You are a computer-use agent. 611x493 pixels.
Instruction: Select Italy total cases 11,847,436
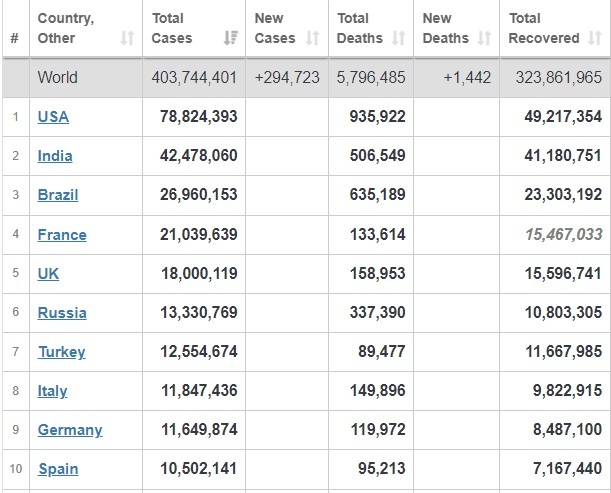199,391
